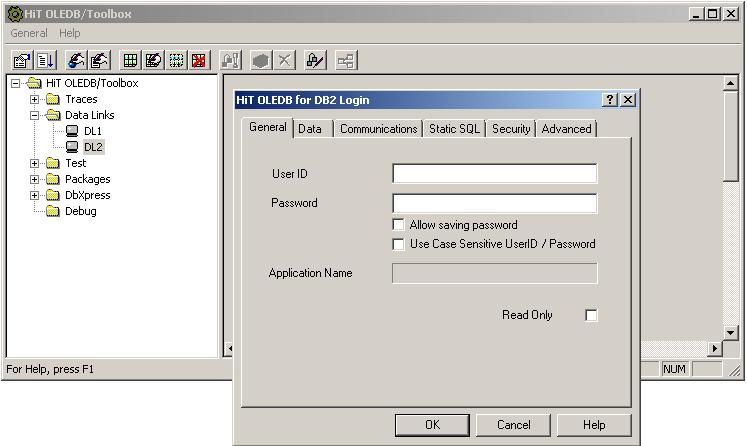Expand the DbXpress tree node

[34, 195]
